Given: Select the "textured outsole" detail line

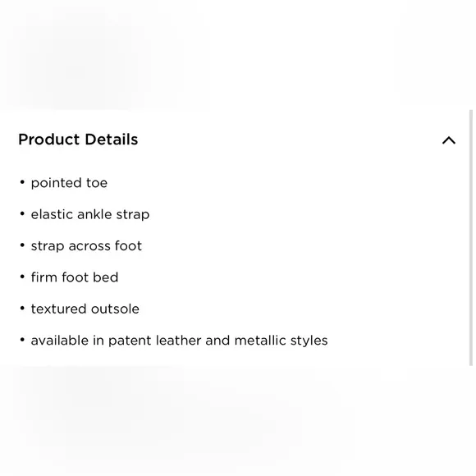Looking at the screenshot, I should pyautogui.click(x=85, y=309).
